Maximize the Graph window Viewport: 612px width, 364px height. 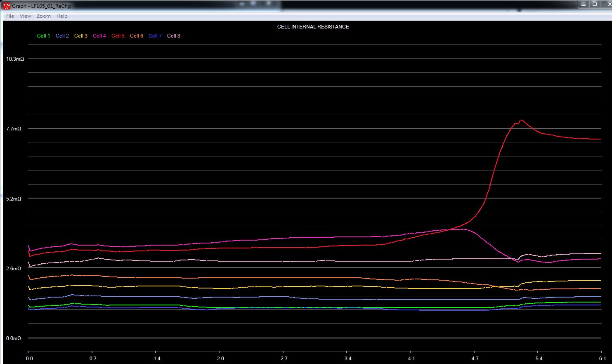(x=595, y=4)
